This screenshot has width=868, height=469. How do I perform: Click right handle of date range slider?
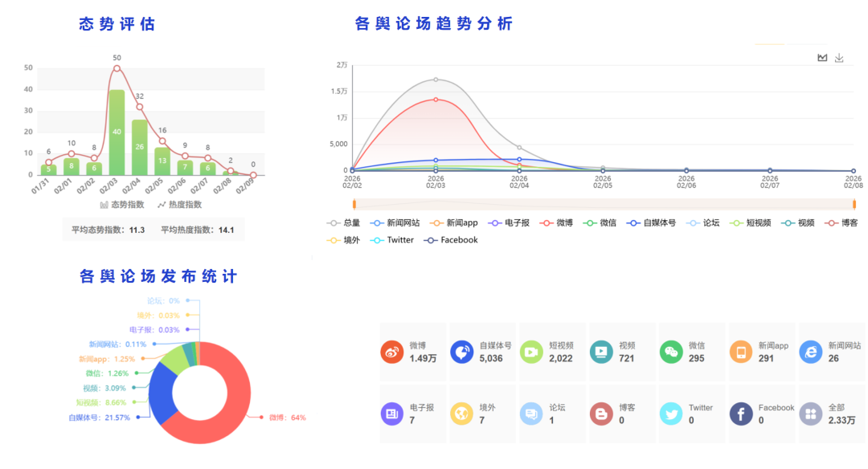point(854,204)
